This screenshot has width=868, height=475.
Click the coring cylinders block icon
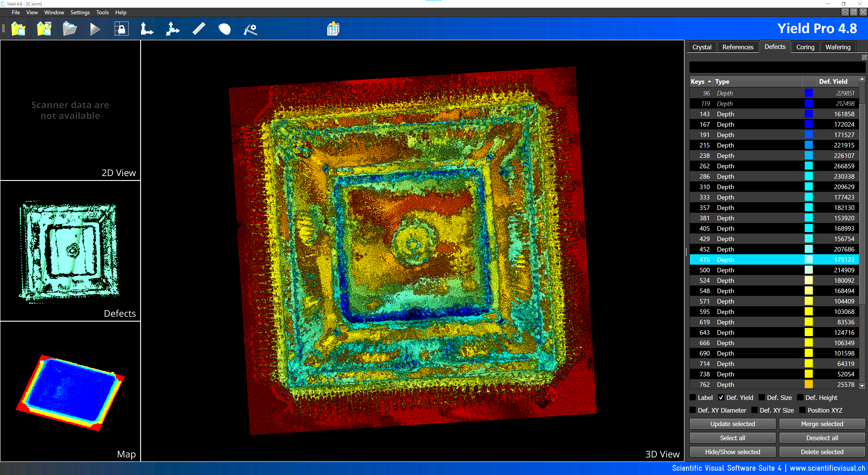coord(333,29)
